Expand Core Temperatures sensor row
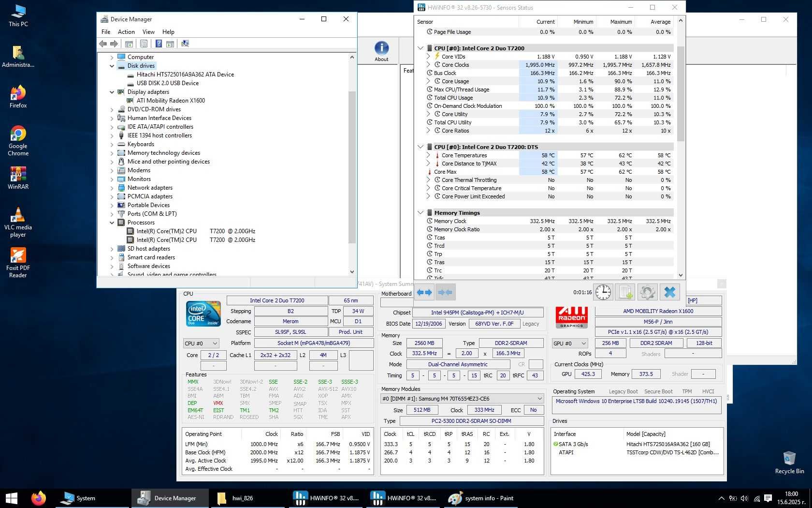The width and height of the screenshot is (812, 508). (428, 155)
